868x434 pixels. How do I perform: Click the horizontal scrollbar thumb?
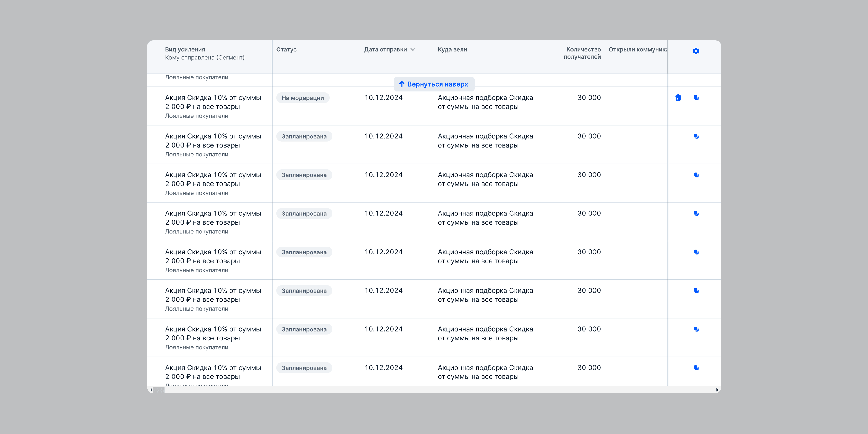tap(159, 390)
